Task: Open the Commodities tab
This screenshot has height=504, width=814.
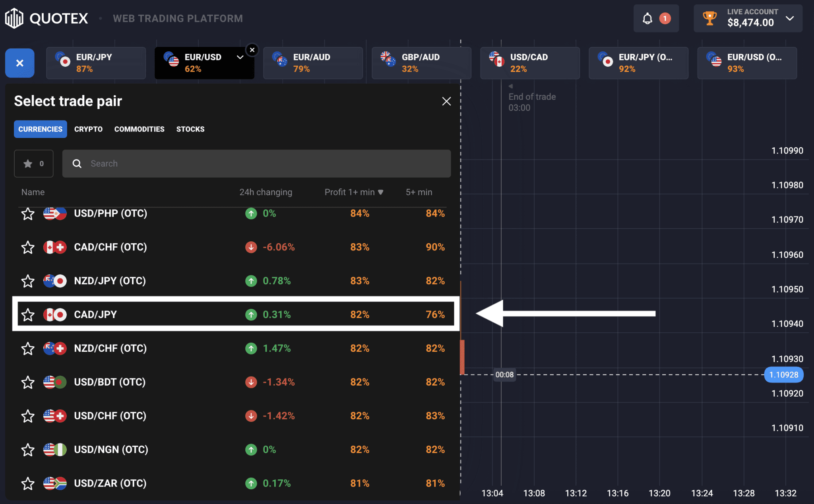Action: [140, 129]
